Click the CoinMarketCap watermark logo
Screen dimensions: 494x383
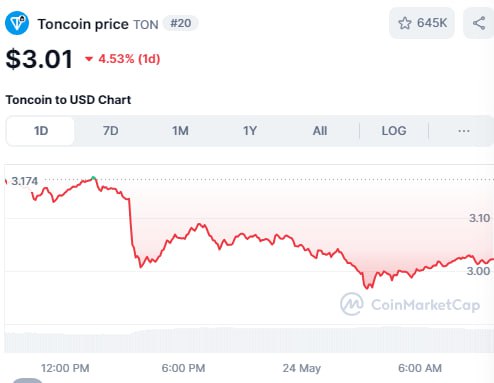point(352,304)
